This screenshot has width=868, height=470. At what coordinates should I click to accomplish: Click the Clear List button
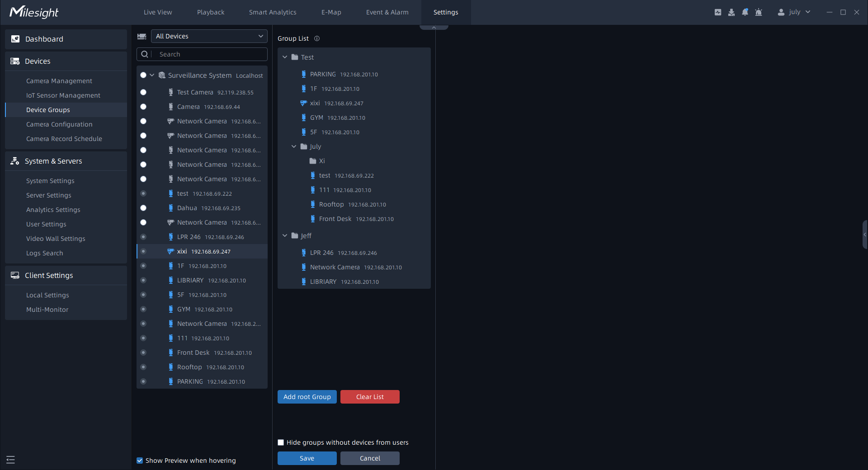pyautogui.click(x=370, y=397)
